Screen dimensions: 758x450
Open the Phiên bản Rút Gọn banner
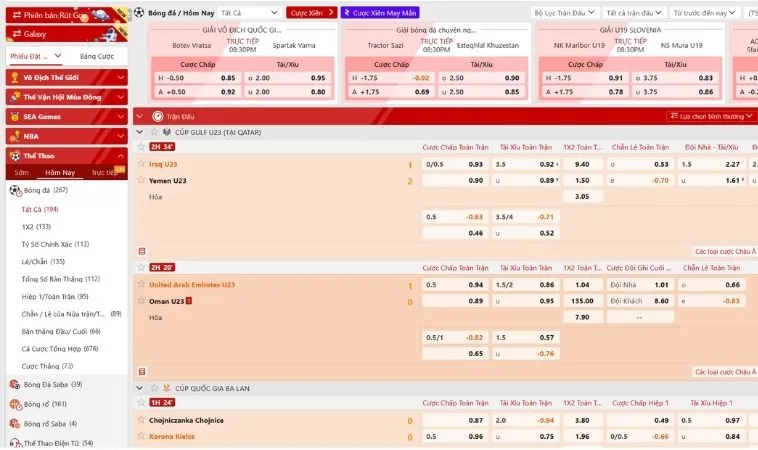pos(67,15)
